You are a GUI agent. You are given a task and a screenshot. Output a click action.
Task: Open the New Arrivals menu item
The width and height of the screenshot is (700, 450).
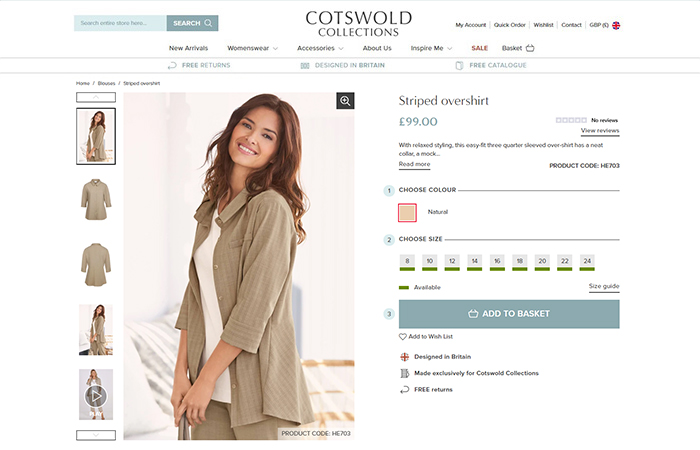[188, 48]
